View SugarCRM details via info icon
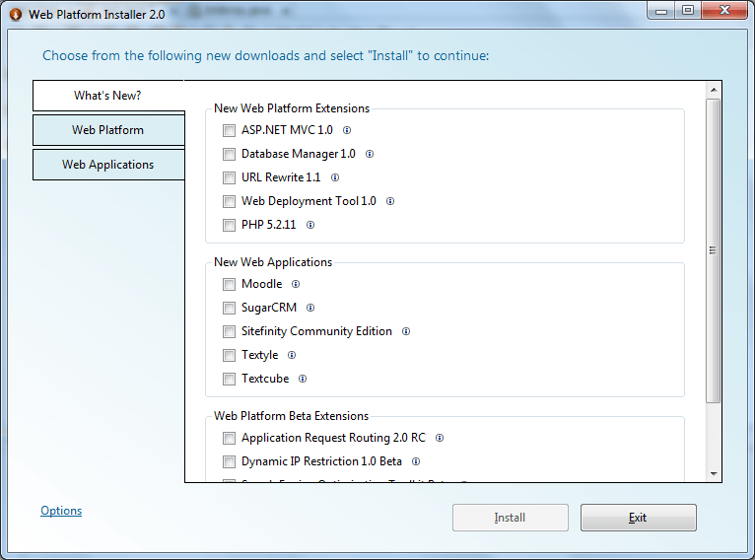This screenshot has width=755, height=560. [310, 308]
